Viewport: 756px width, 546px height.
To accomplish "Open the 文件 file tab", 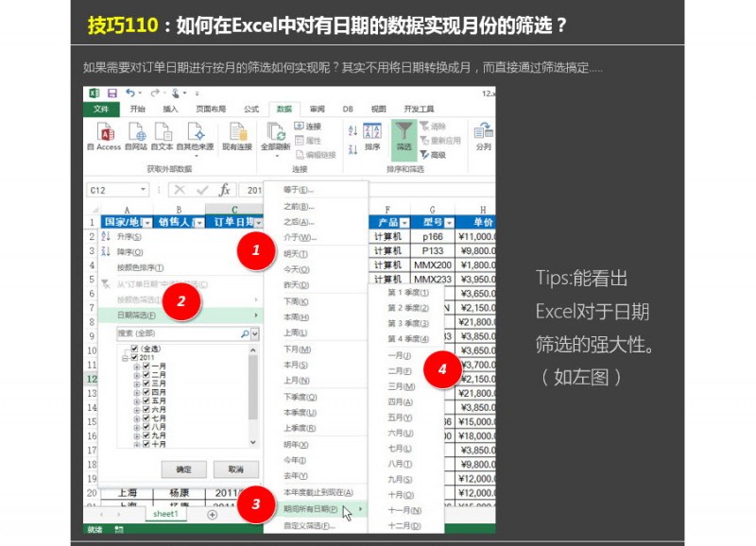I will tap(101, 109).
